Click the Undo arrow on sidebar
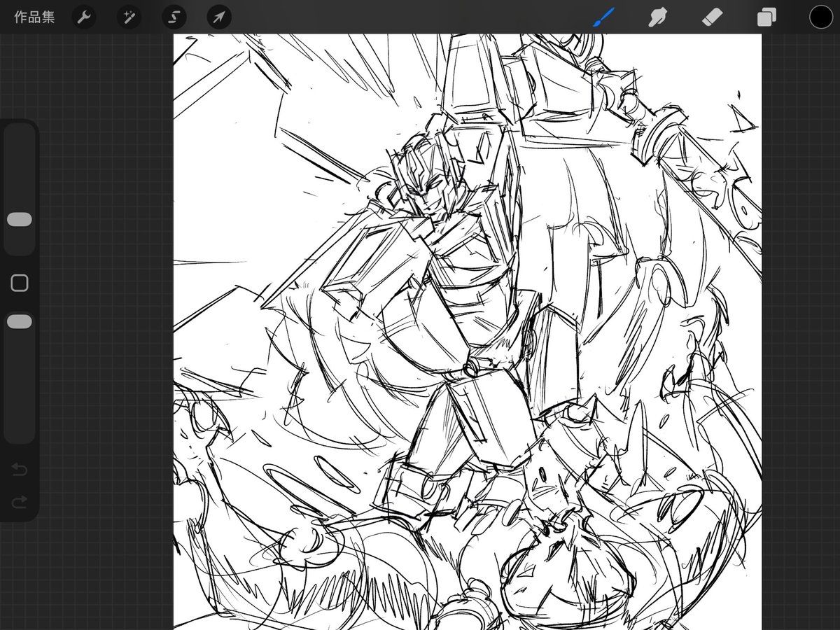Screen dimensions: 840x630 coord(20,470)
